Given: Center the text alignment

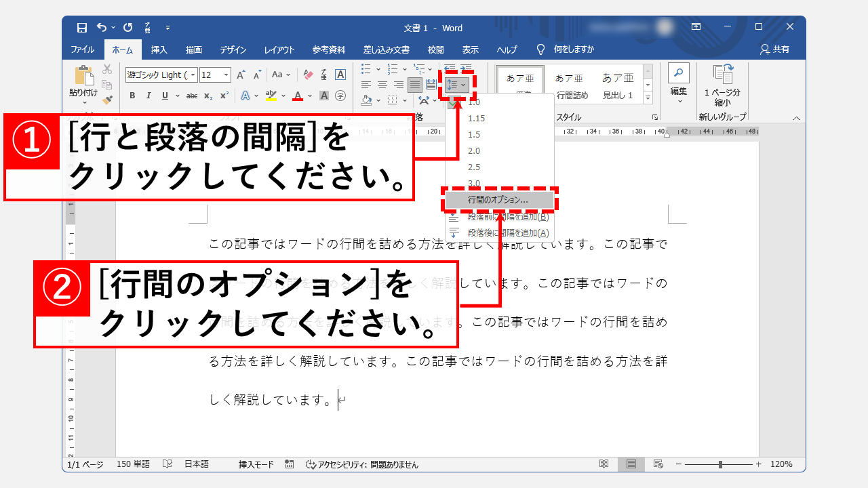Looking at the screenshot, I should 382,85.
